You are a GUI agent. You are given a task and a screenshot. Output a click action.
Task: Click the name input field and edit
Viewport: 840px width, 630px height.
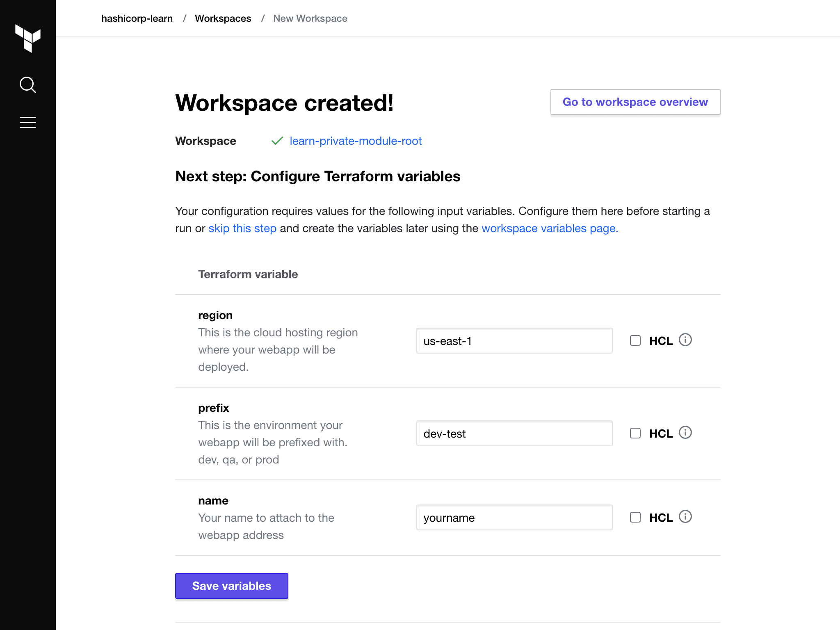click(514, 517)
